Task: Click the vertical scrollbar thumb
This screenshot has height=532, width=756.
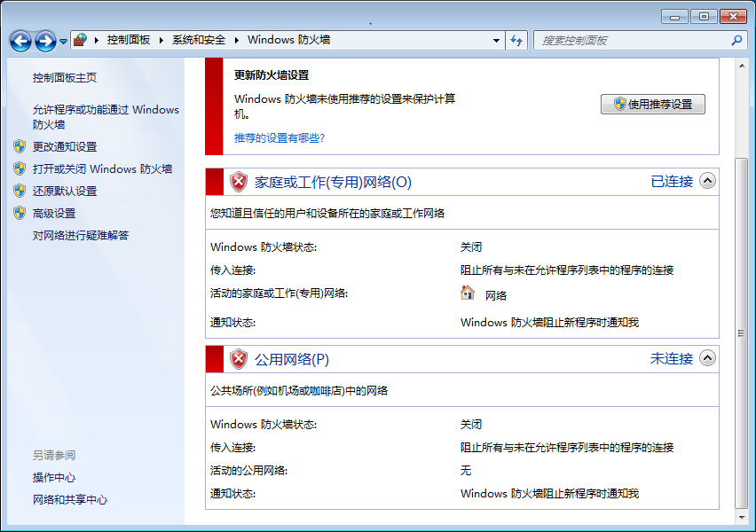Action: (742, 333)
